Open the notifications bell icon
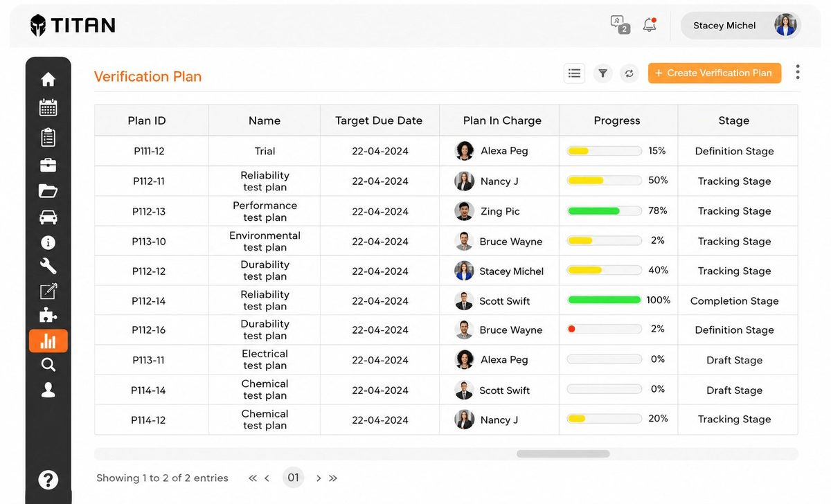Screen dimensions: 831x504 tap(650, 25)
